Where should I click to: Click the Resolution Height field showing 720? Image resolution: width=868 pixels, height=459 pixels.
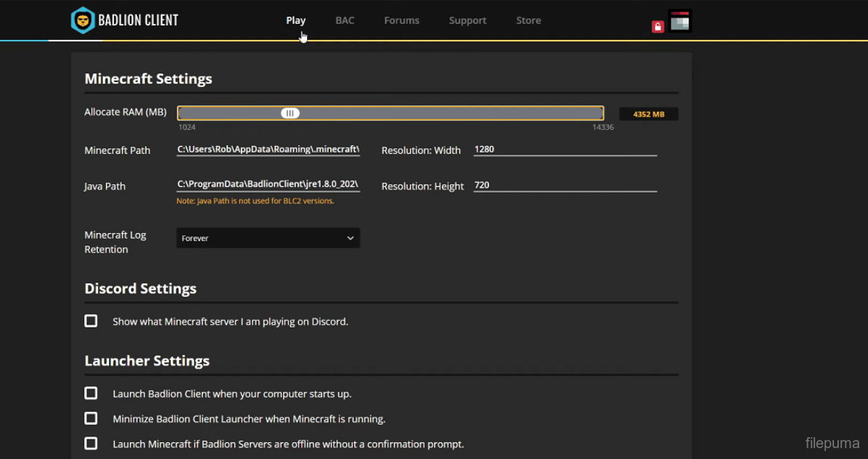tap(565, 185)
